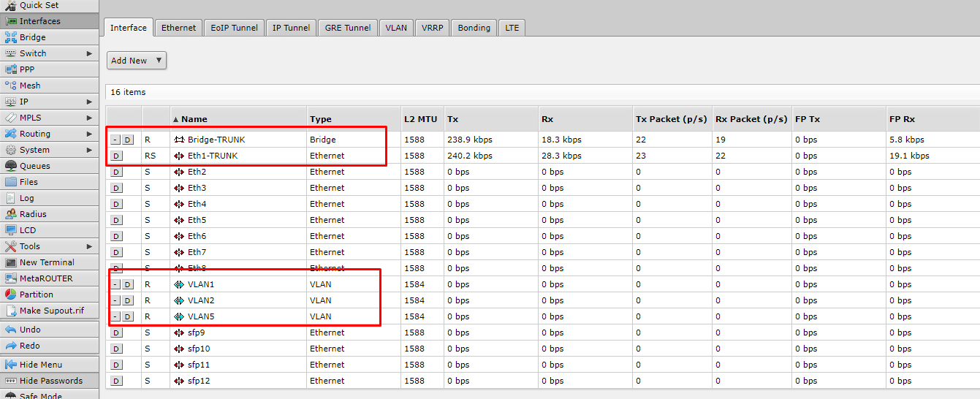
Task: Expand the MPLS submenu
Action: click(89, 118)
